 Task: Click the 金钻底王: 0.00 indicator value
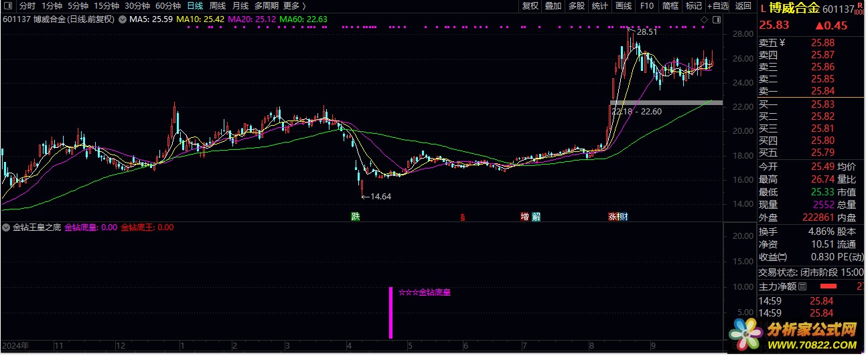[147, 228]
